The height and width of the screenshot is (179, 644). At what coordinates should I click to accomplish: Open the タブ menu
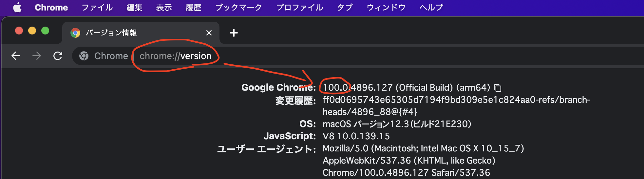click(x=345, y=8)
